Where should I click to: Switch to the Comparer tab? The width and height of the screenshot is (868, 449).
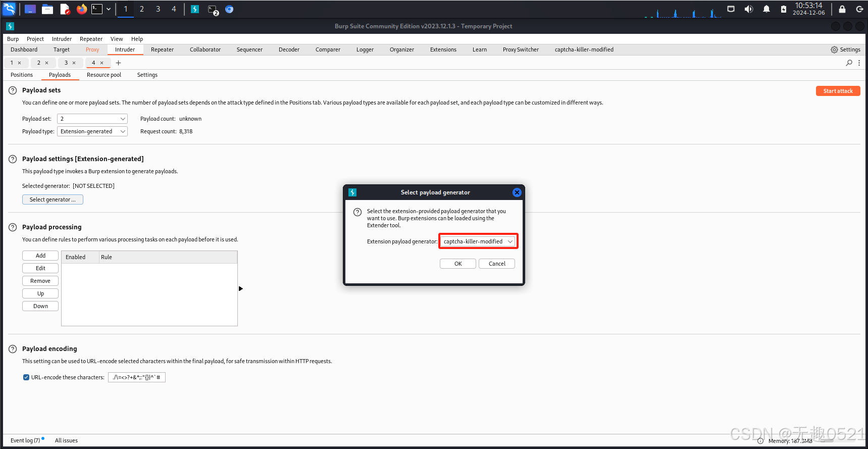(328, 49)
